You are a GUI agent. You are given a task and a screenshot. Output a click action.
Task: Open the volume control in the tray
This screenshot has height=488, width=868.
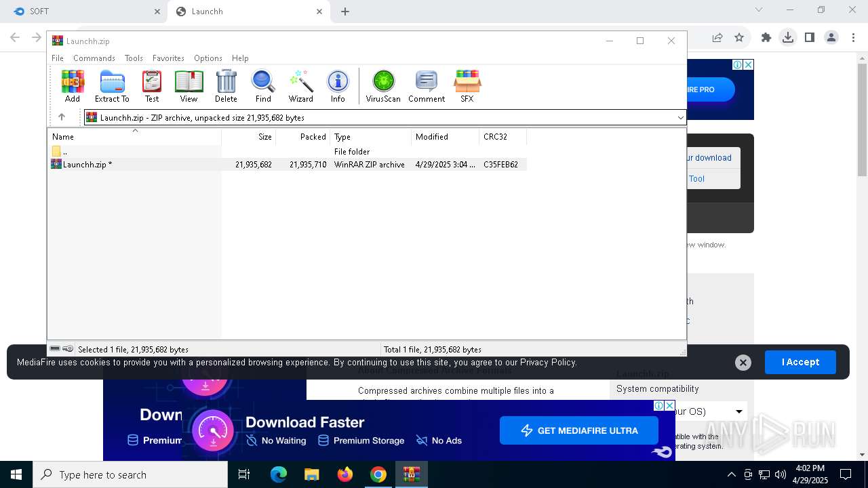(x=781, y=474)
